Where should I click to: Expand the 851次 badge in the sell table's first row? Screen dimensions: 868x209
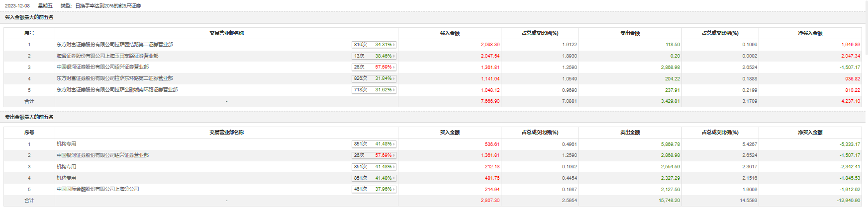pos(374,144)
